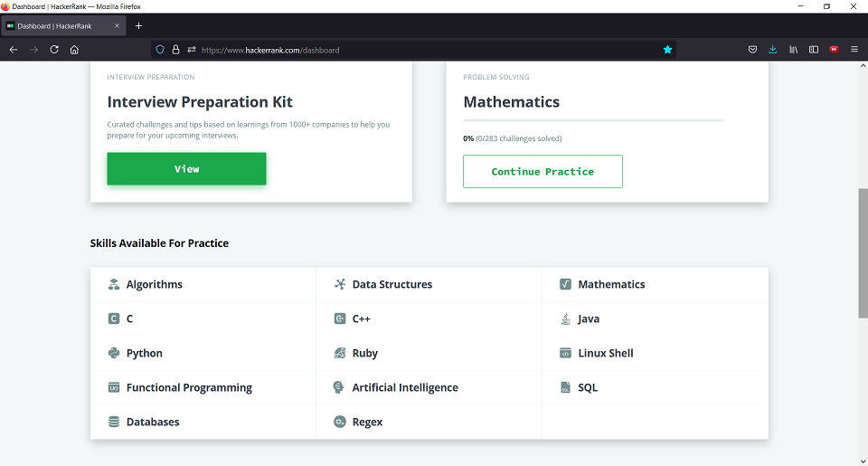
Task: Open the Algorithms skill link
Action: click(x=155, y=284)
